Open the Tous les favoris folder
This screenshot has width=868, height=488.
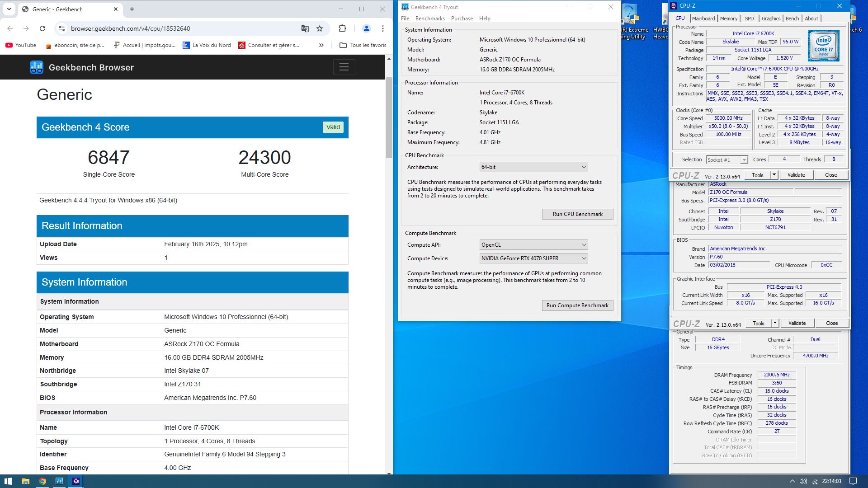pos(363,45)
